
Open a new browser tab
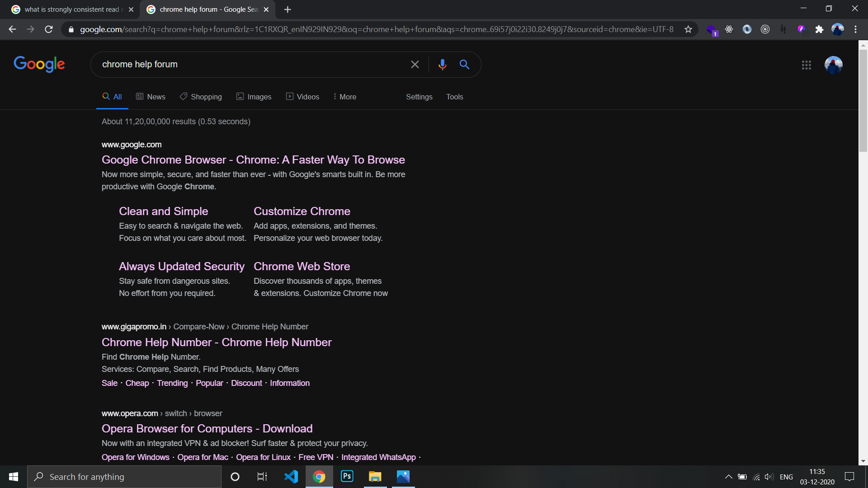(x=288, y=9)
